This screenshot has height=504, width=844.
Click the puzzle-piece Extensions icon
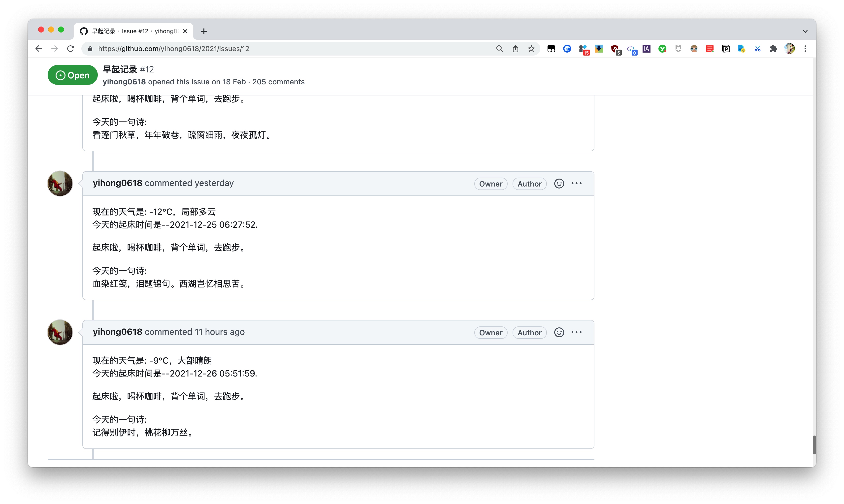773,49
